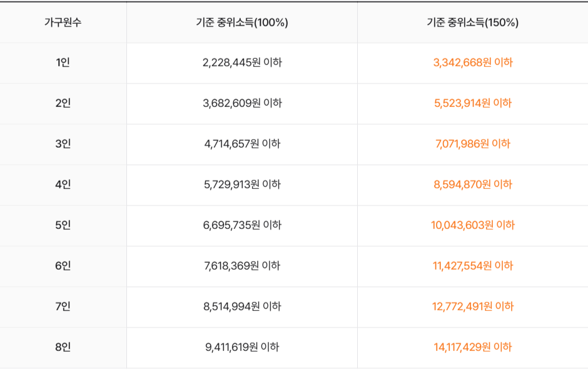Select the 3,682,609원 이하 cell
Viewport: 588px width, 371px height.
(242, 103)
